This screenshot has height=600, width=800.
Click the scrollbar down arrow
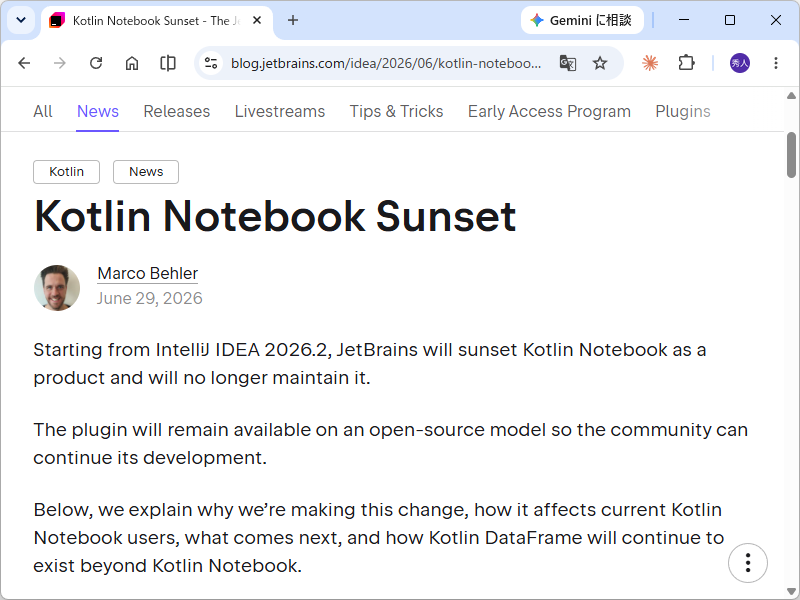[x=791, y=592]
